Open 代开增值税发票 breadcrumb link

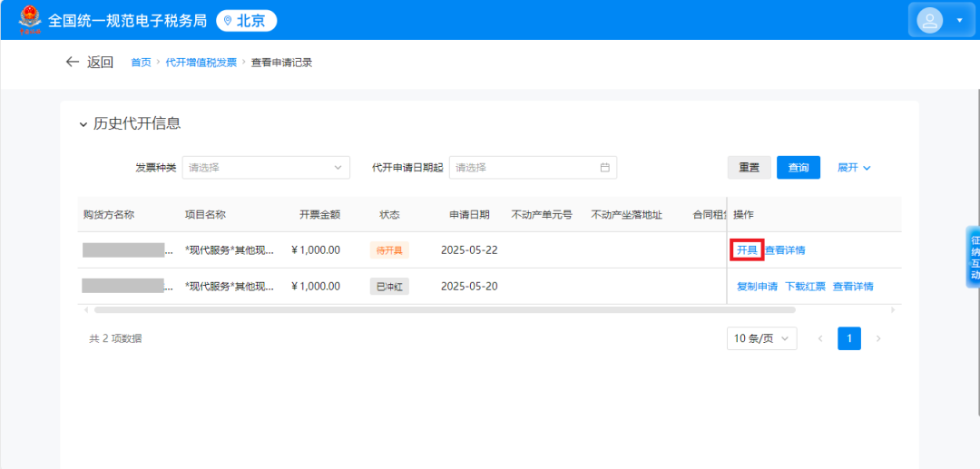[201, 63]
